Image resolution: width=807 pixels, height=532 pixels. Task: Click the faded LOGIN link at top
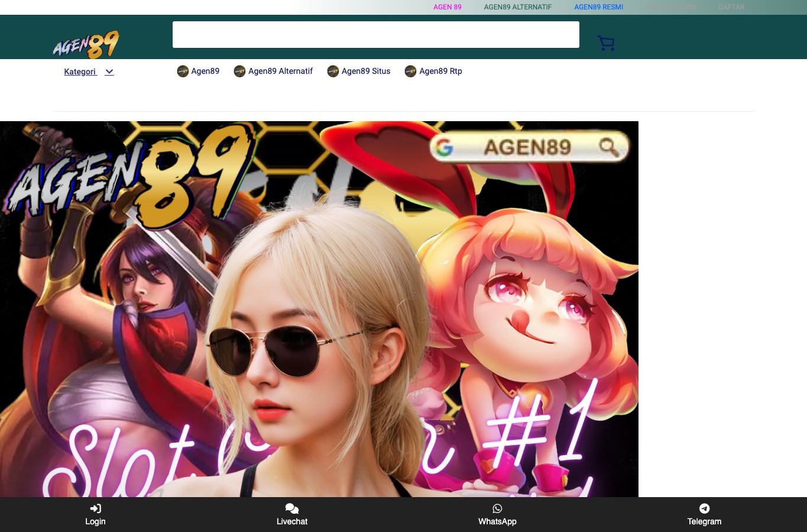pos(671,7)
